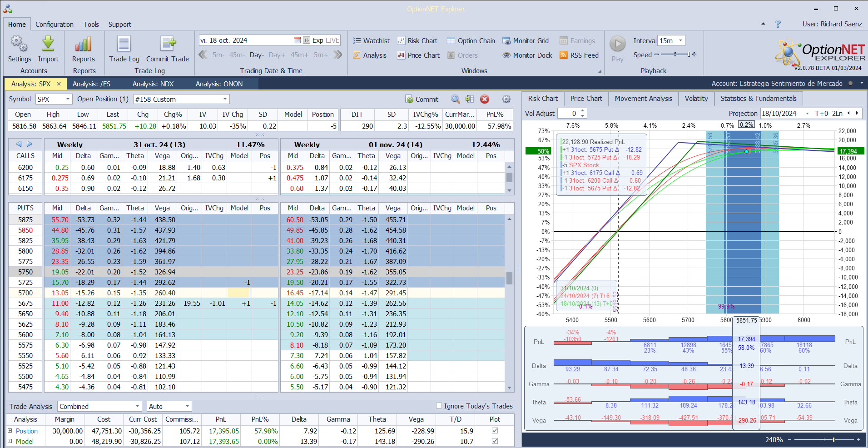Image resolution: width=868 pixels, height=448 pixels.
Task: Open the Volatility chart tab
Action: [x=696, y=99]
